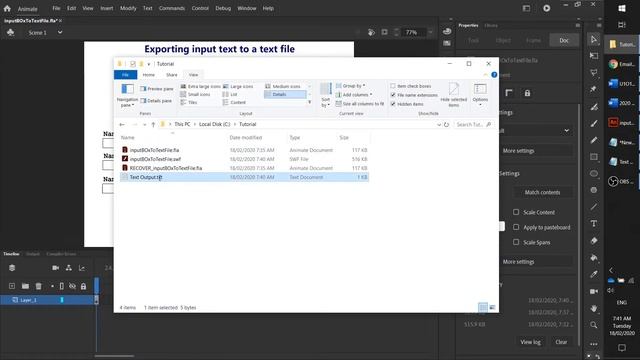
Task: Click the Clear button in history
Action: tap(561, 342)
